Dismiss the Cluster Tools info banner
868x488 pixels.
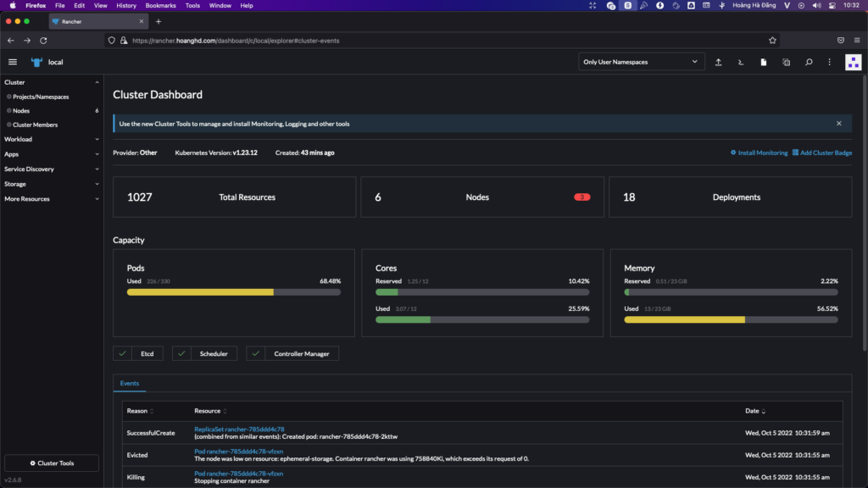(x=838, y=124)
